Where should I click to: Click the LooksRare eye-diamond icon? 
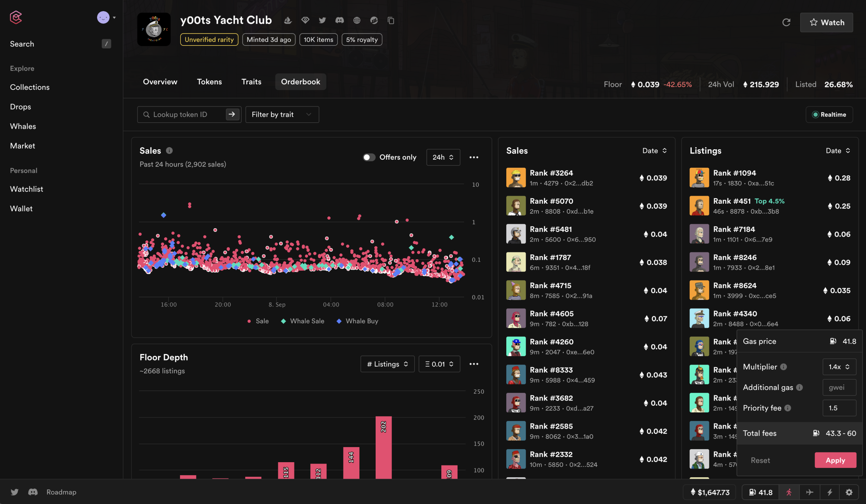[305, 21]
